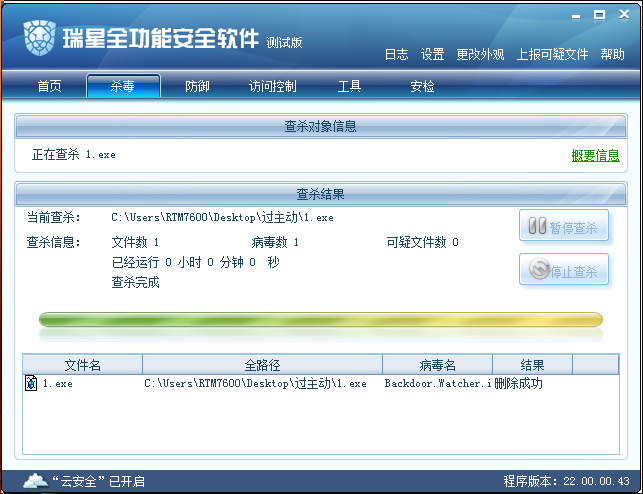Go to the 访问控制 tab
Viewport: 643px width, 494px height.
coord(273,86)
